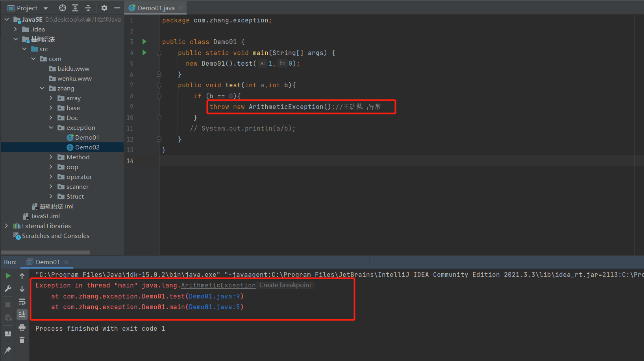Click the Stop process square icon

(8, 305)
